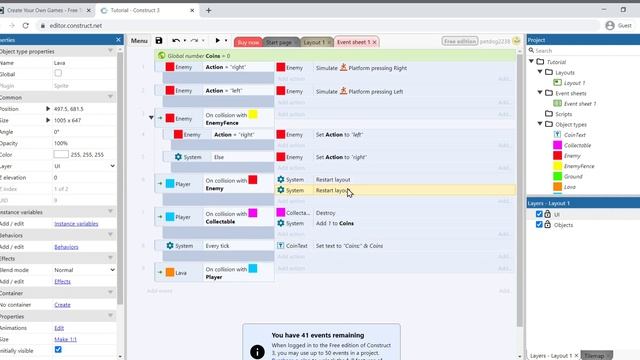Screen dimensions: 640x360
Task: Collapse the Common properties section
Action: (x=110, y=97)
